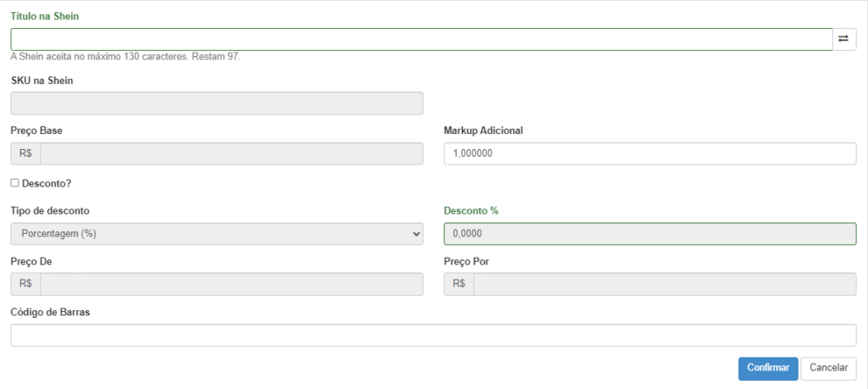
Task: Click the swap arrows icon beside title field
Action: point(844,39)
